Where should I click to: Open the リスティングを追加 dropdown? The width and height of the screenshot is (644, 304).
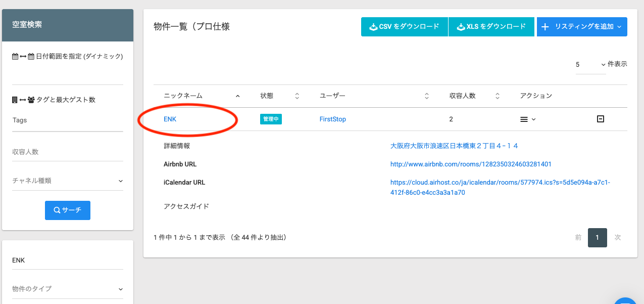tap(582, 27)
